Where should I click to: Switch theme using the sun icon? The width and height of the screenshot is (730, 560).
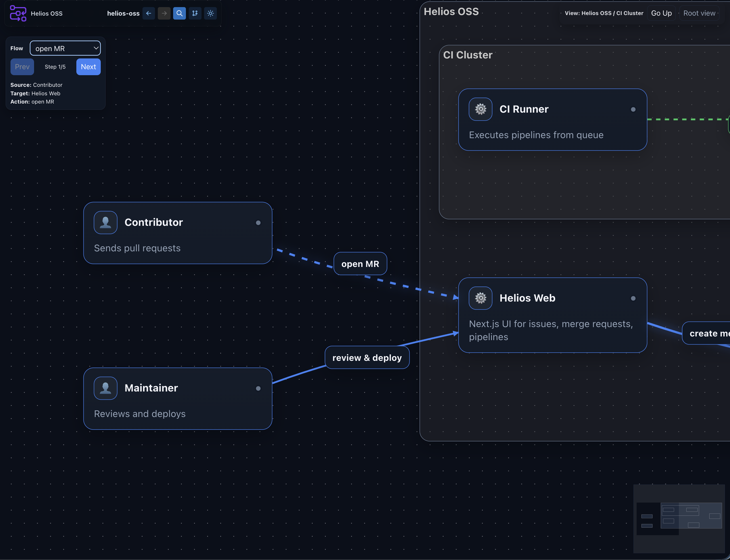click(210, 13)
